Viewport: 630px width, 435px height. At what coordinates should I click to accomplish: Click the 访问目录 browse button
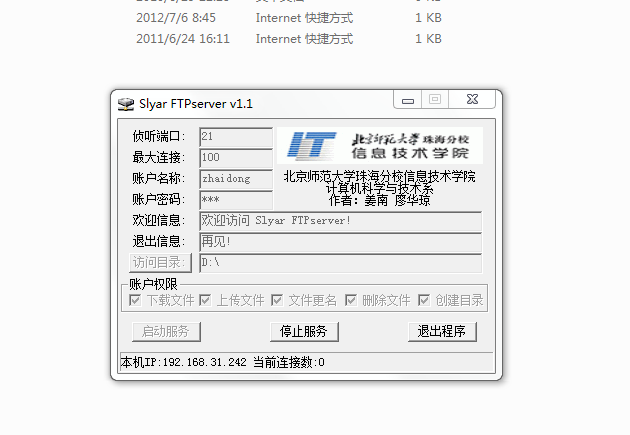click(x=160, y=263)
